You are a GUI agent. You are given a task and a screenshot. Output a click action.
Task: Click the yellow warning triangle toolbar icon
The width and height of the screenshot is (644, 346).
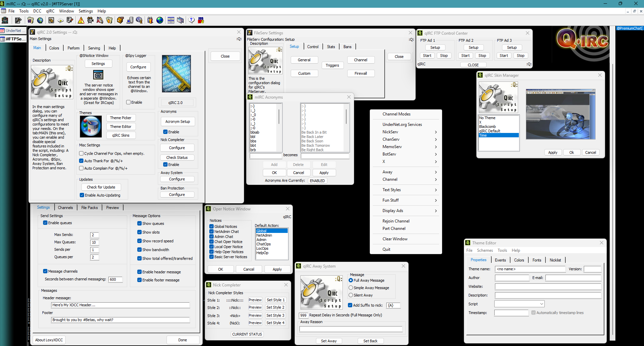tap(81, 20)
